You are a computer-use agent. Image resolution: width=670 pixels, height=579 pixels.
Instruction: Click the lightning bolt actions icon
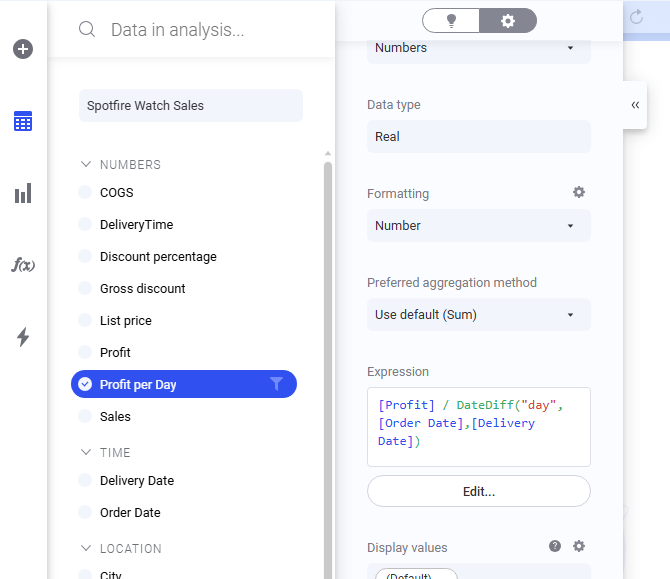click(x=23, y=337)
